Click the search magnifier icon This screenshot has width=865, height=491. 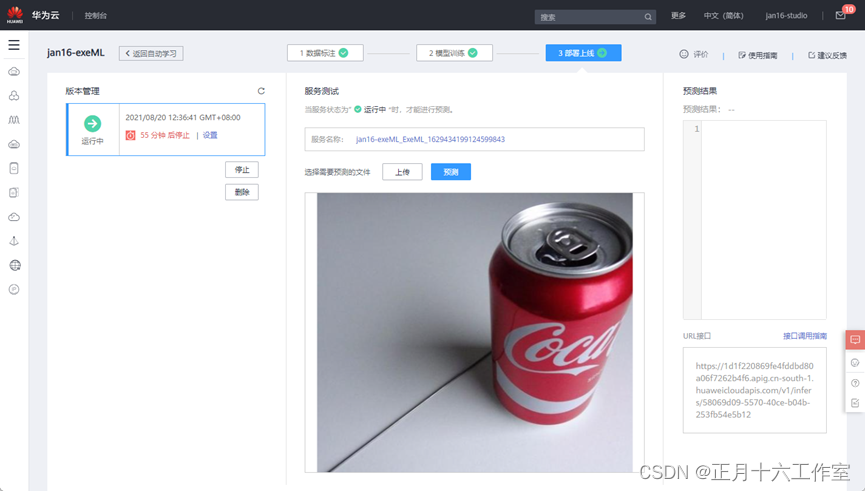tap(648, 17)
